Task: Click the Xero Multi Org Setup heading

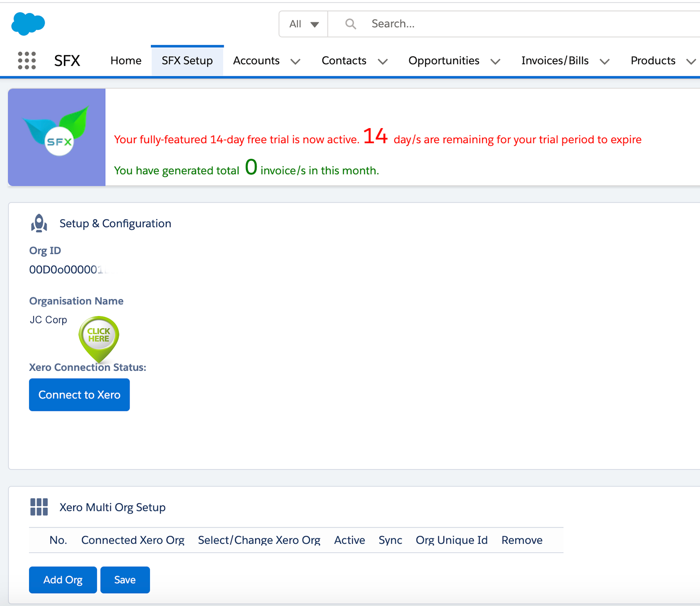Action: click(112, 507)
